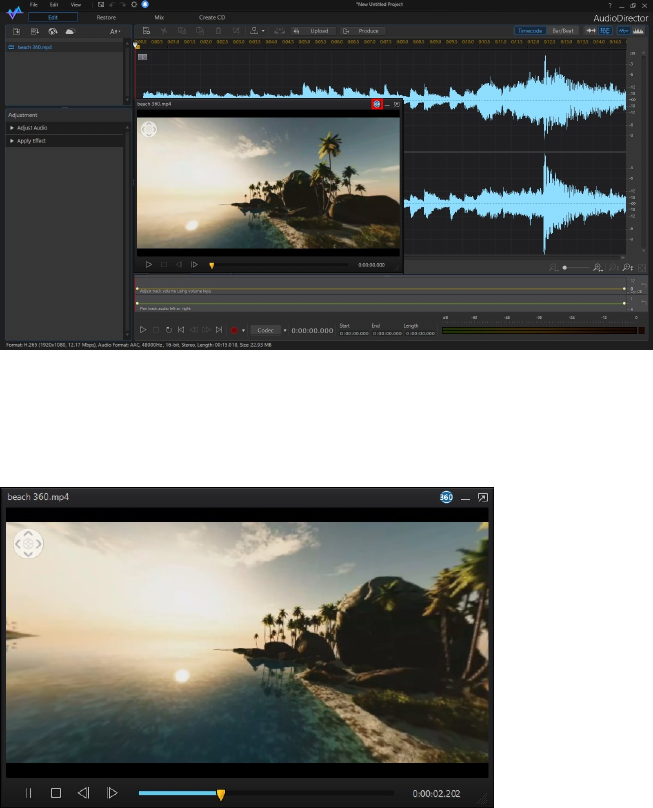Click the copy toolbar icon

[182, 31]
